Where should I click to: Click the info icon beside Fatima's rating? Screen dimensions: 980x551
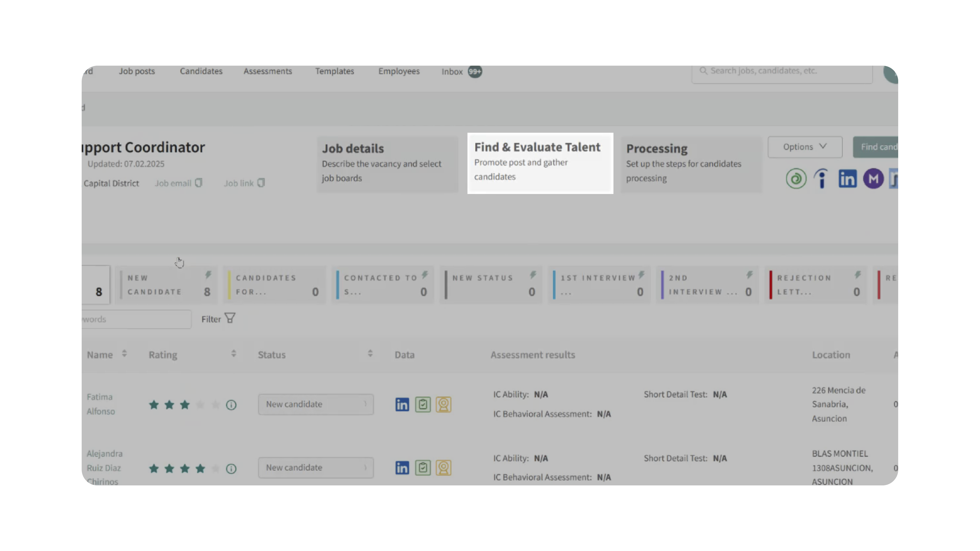click(x=231, y=405)
